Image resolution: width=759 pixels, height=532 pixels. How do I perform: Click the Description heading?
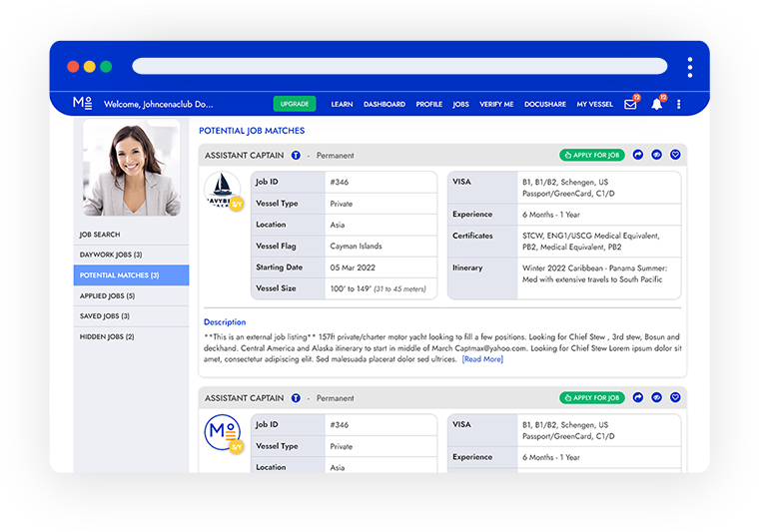(x=225, y=322)
